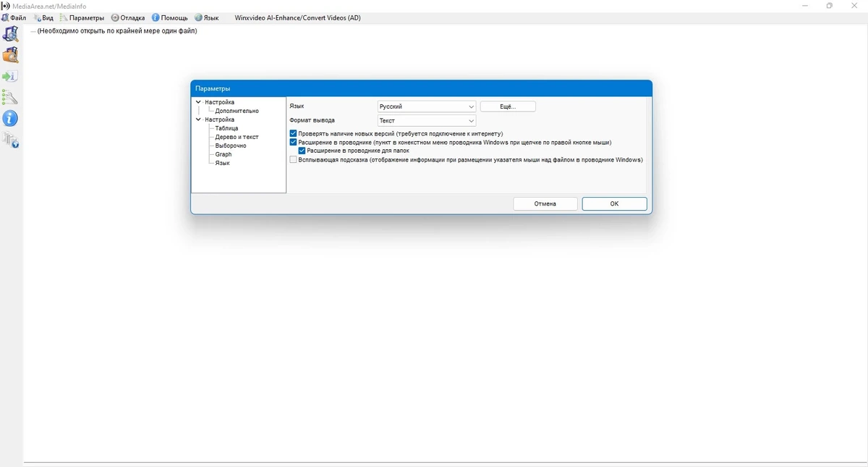
Task: Toggle 'Расширение в проводнике для папок' checkbox
Action: [x=302, y=151]
